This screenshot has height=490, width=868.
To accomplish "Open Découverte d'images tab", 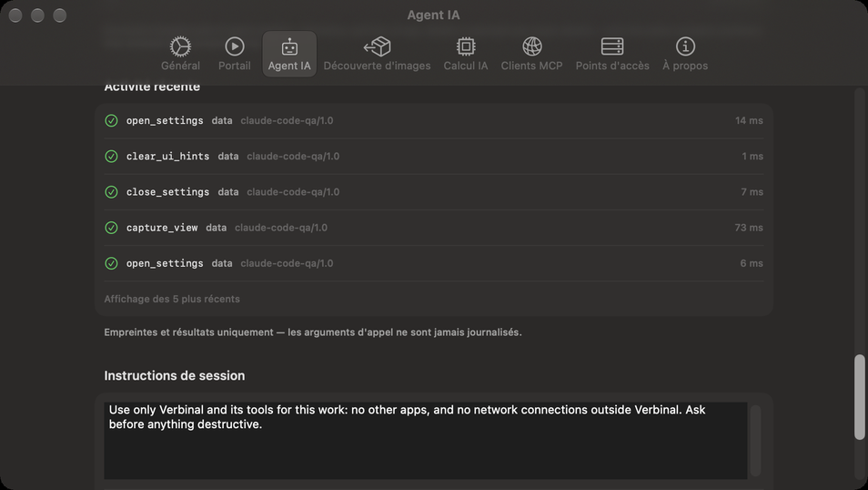I will click(377, 54).
